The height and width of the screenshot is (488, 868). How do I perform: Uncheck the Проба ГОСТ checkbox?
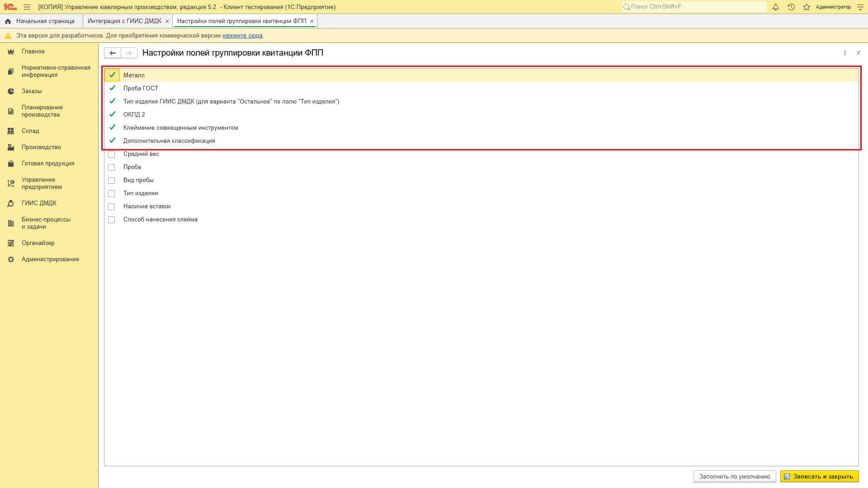pyautogui.click(x=112, y=88)
